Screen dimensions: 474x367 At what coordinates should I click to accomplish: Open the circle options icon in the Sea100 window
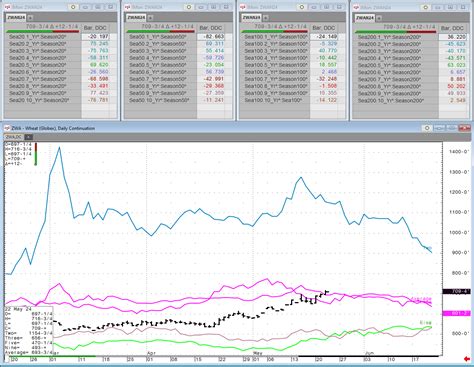[x=302, y=7]
